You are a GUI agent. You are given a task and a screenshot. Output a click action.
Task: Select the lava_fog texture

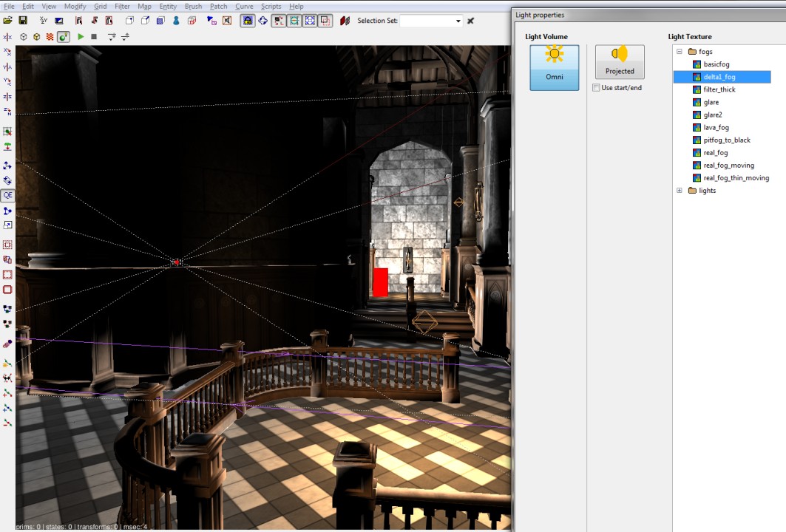tap(716, 128)
